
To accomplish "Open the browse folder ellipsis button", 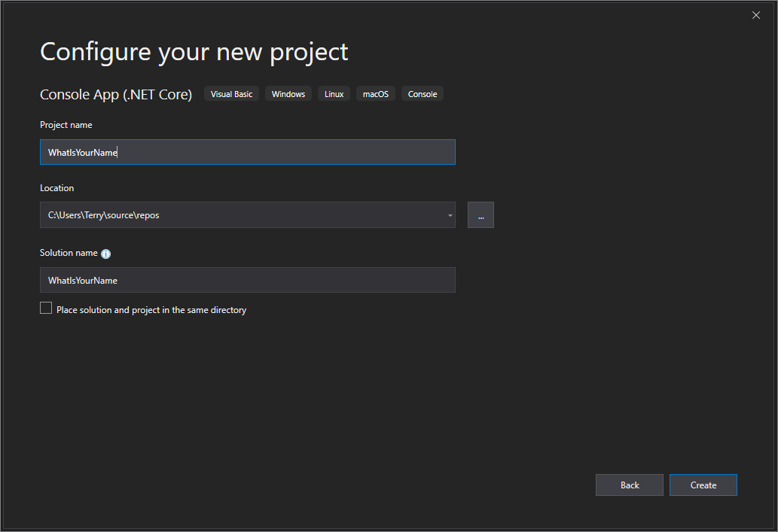I will 481,215.
